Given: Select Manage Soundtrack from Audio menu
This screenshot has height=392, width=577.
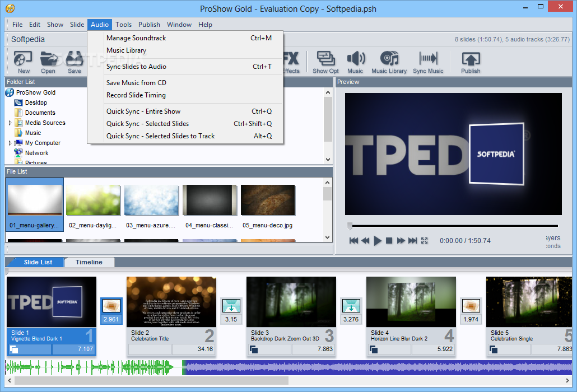Looking at the screenshot, I should click(x=185, y=38).
